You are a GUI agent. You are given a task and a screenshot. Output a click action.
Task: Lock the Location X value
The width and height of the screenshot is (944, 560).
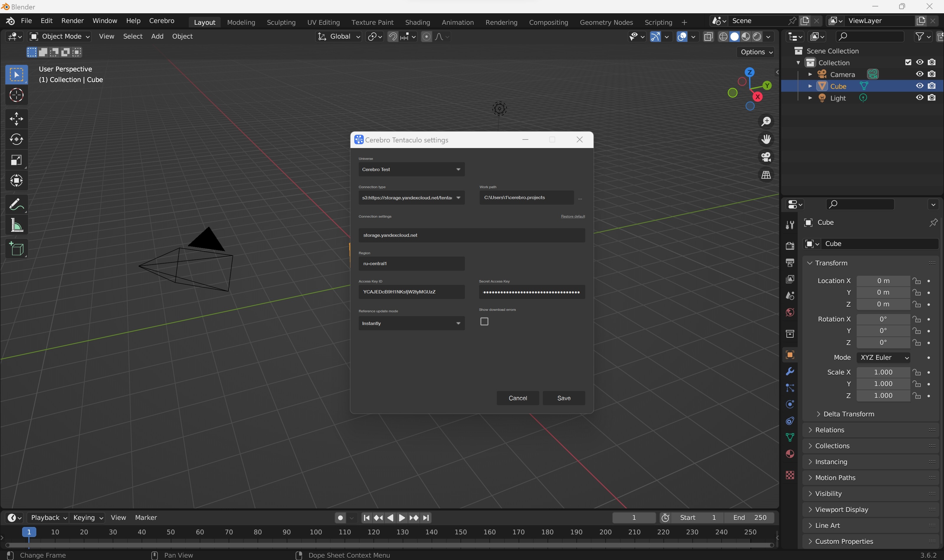[917, 281]
